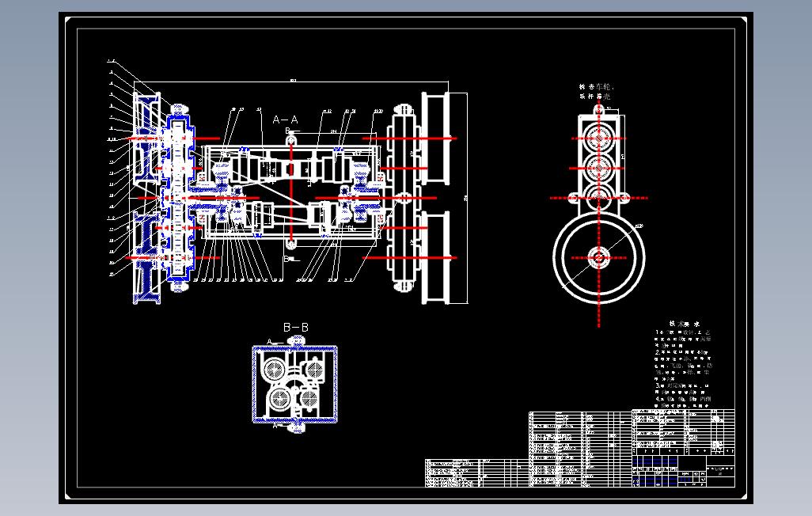The height and width of the screenshot is (516, 812).
Task: Click the wheel hub center in side view
Action: 599,257
